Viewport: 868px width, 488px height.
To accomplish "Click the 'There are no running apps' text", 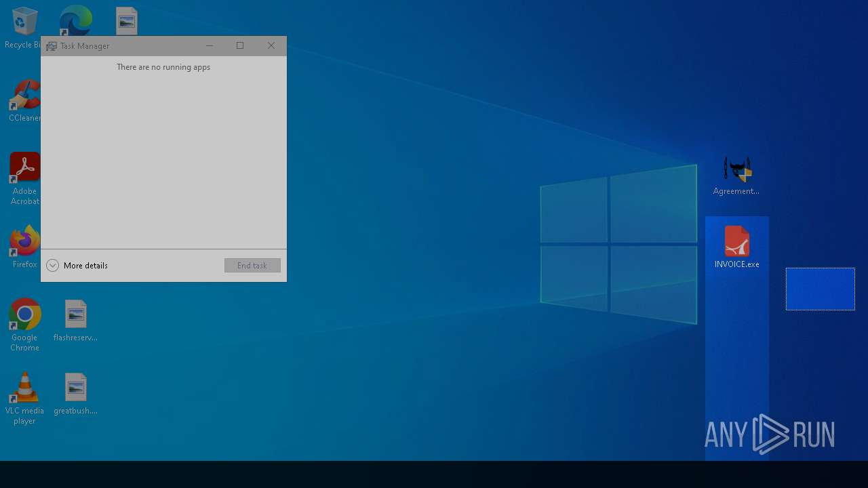I will point(163,67).
